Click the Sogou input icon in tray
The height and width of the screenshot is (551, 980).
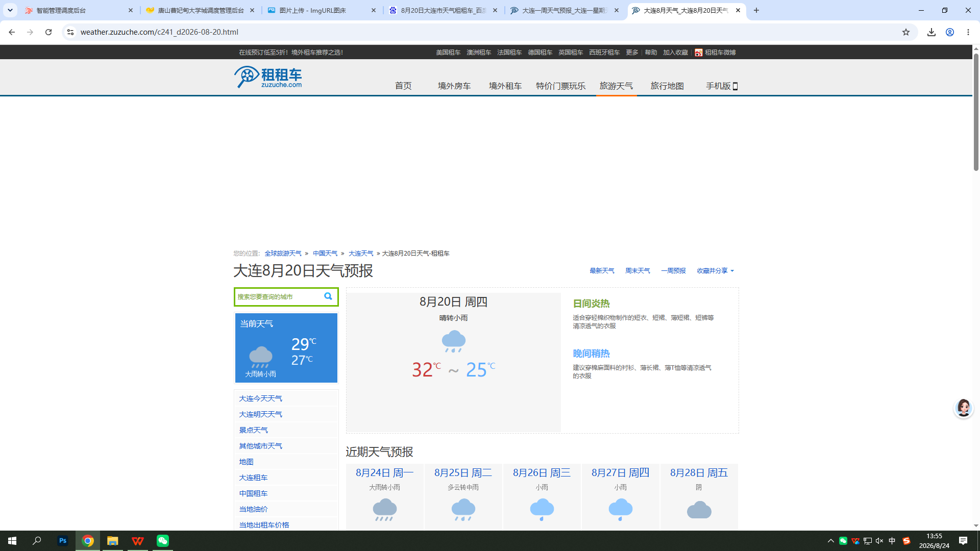906,541
